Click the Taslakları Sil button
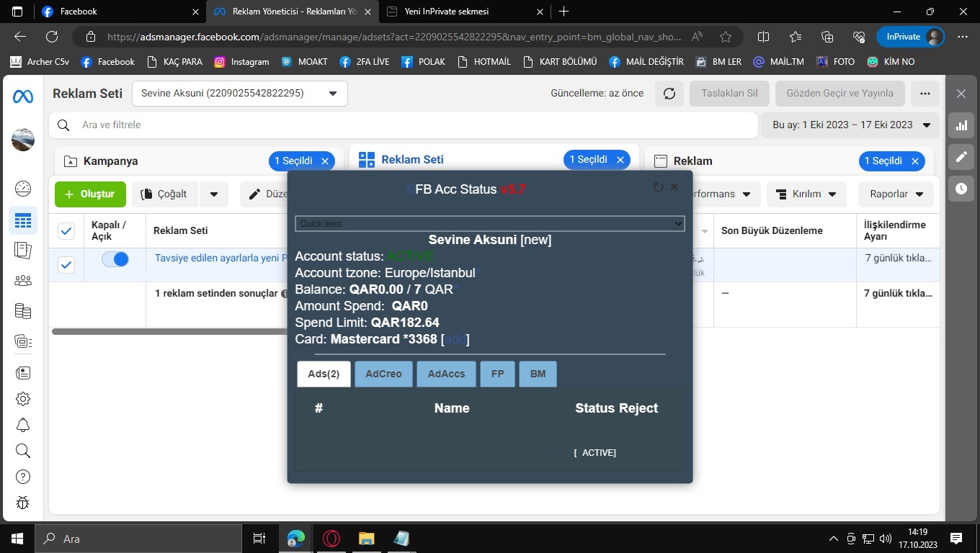Screen dimensions: 980x553 (729, 94)
